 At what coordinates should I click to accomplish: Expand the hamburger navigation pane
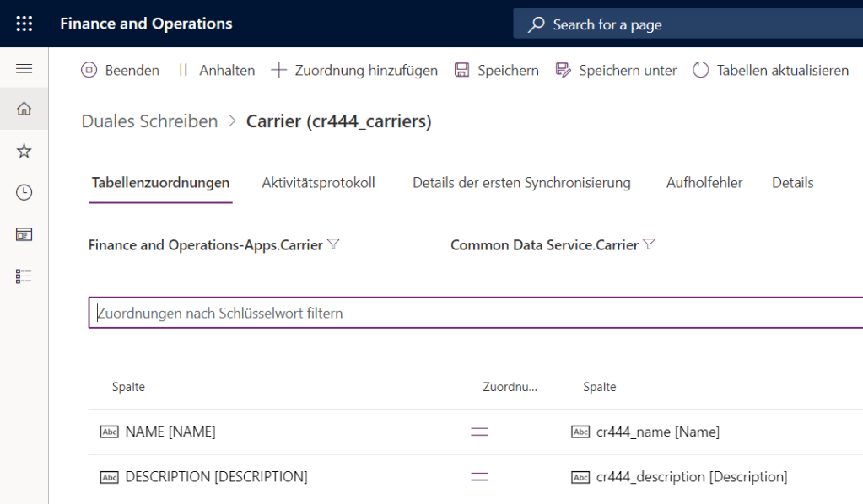pyautogui.click(x=24, y=69)
